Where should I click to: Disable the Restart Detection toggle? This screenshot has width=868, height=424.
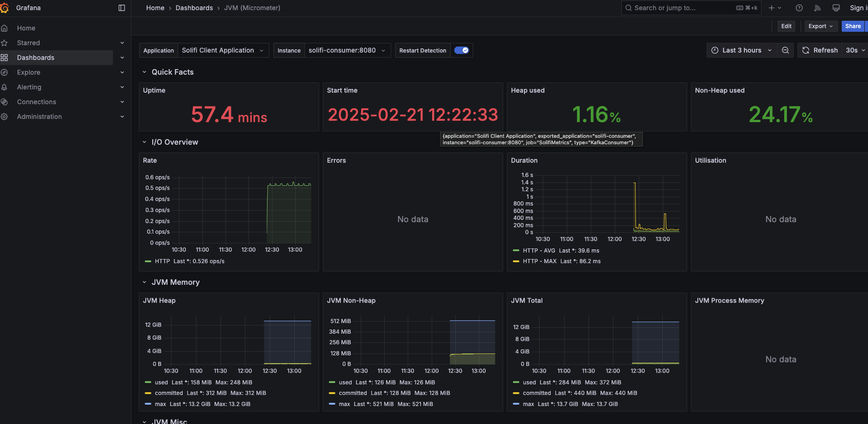tap(462, 50)
